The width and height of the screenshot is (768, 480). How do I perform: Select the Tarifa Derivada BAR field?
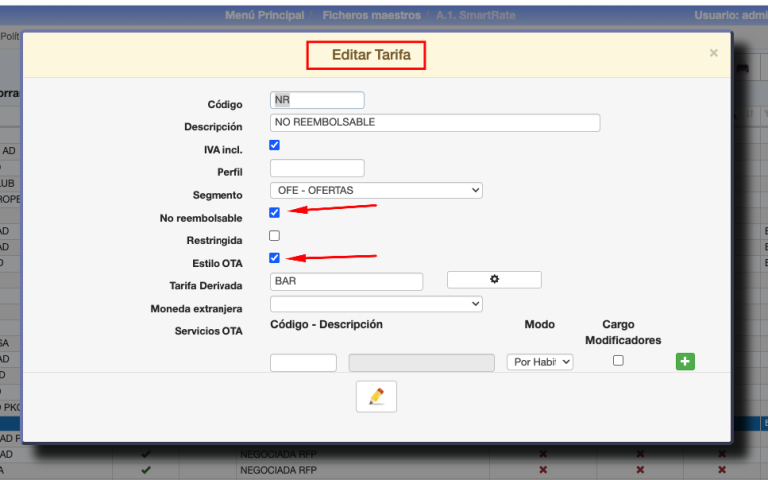(346, 282)
